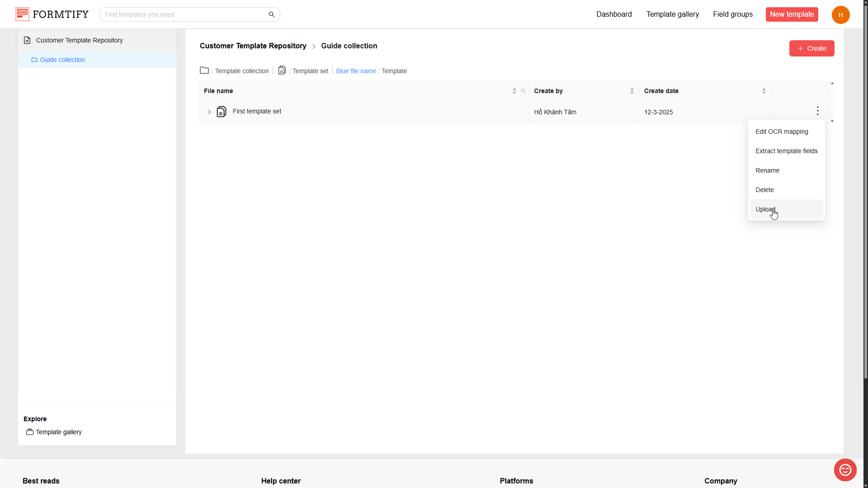Screen dimensions: 868x488
Task: Click the File name column search icon
Action: tap(523, 91)
